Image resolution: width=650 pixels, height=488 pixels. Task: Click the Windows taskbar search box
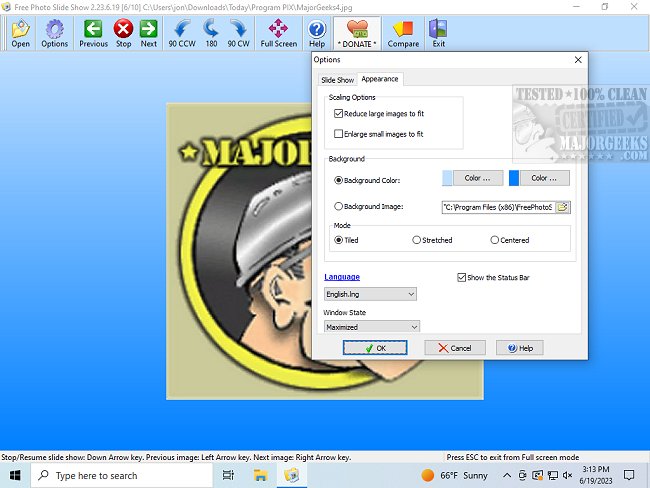125,475
